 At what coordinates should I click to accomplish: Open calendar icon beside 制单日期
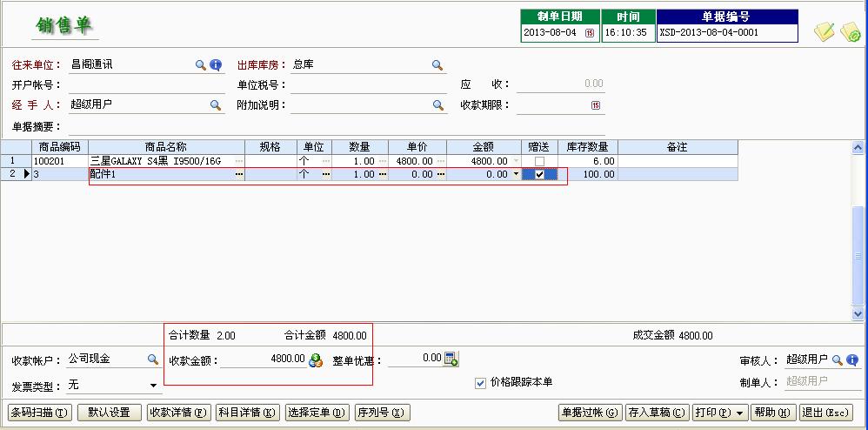(590, 33)
